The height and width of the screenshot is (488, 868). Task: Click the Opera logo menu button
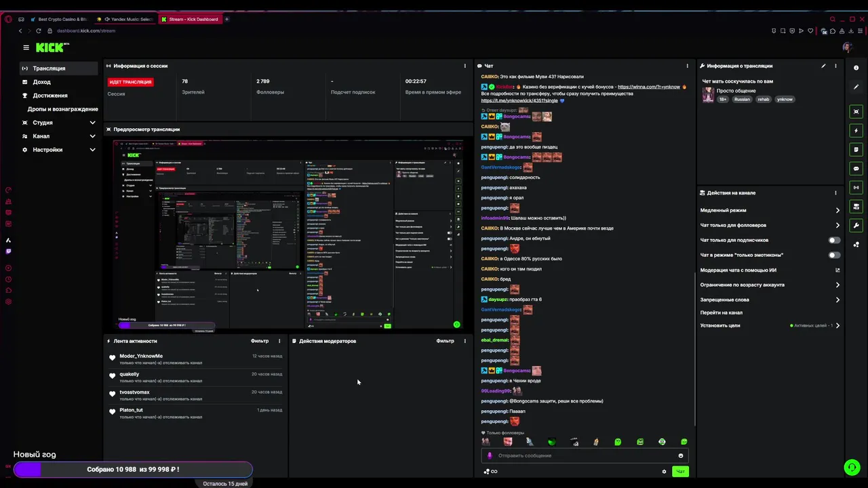coord(8,19)
